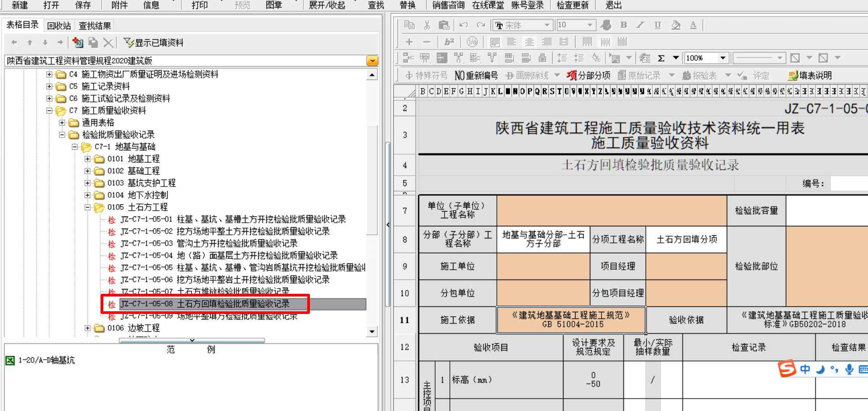Viewport: 868px width, 411px height.
Task: Open the 陕西省建筑工程资料管理规程 template dropdown
Action: 372,61
